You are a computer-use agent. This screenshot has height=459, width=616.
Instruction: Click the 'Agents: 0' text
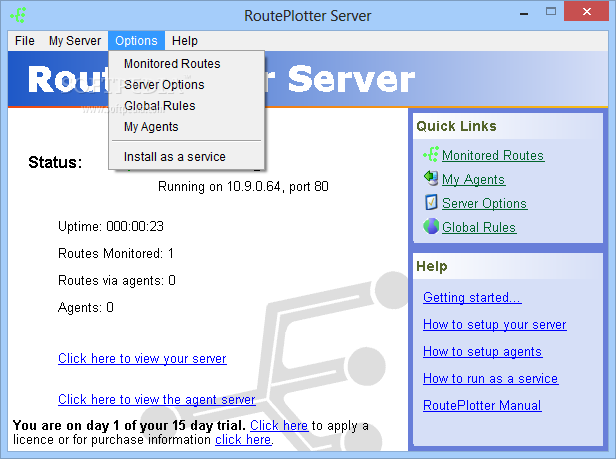click(x=86, y=307)
